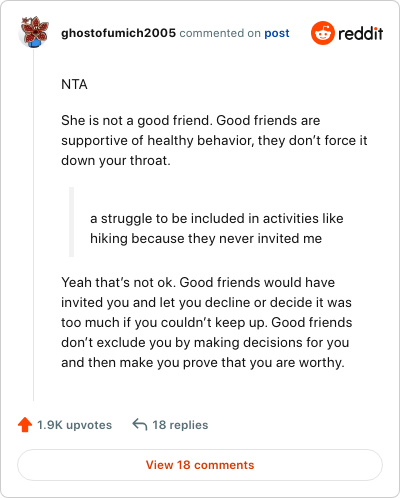
Task: Follow the blue "post" link
Action: pyautogui.click(x=277, y=33)
